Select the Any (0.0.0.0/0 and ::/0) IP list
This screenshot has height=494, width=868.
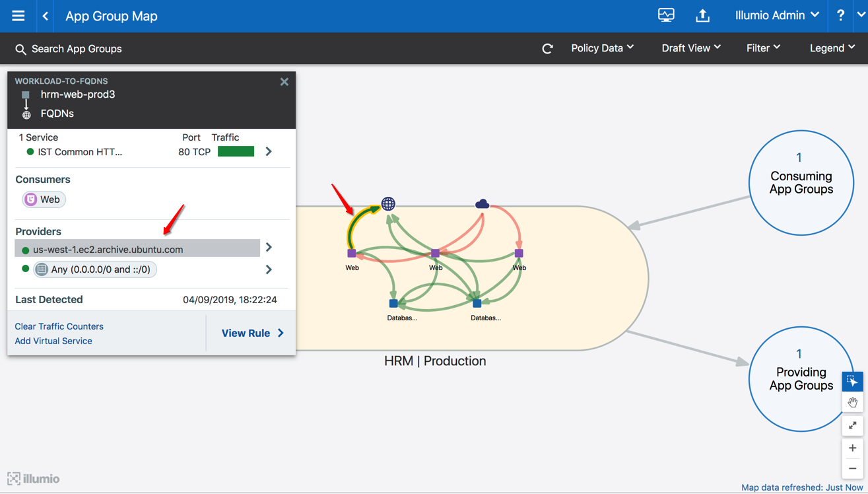tap(95, 269)
